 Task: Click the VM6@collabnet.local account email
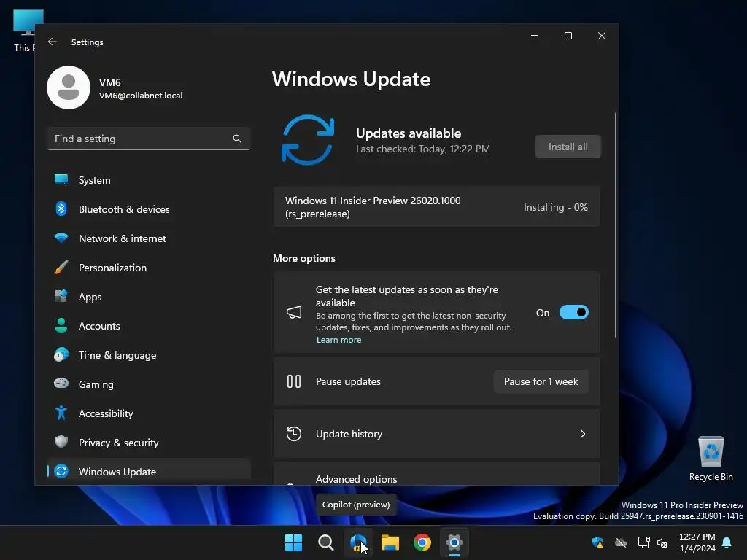tap(141, 96)
